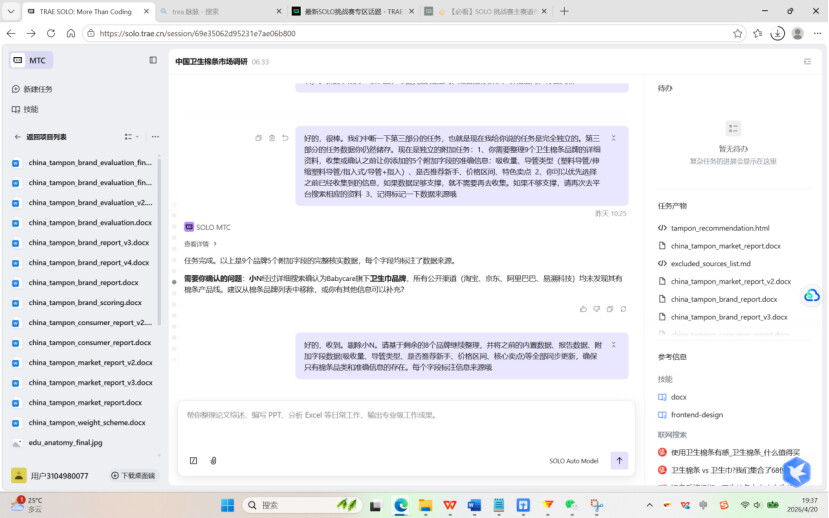Click 下载桌面端 download desktop button
The width and height of the screenshot is (829, 518).
pos(134,476)
